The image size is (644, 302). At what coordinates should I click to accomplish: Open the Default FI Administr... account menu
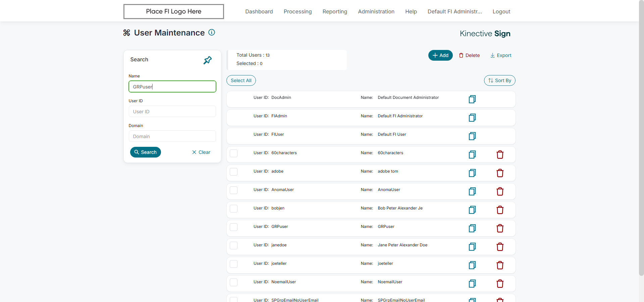coord(454,11)
